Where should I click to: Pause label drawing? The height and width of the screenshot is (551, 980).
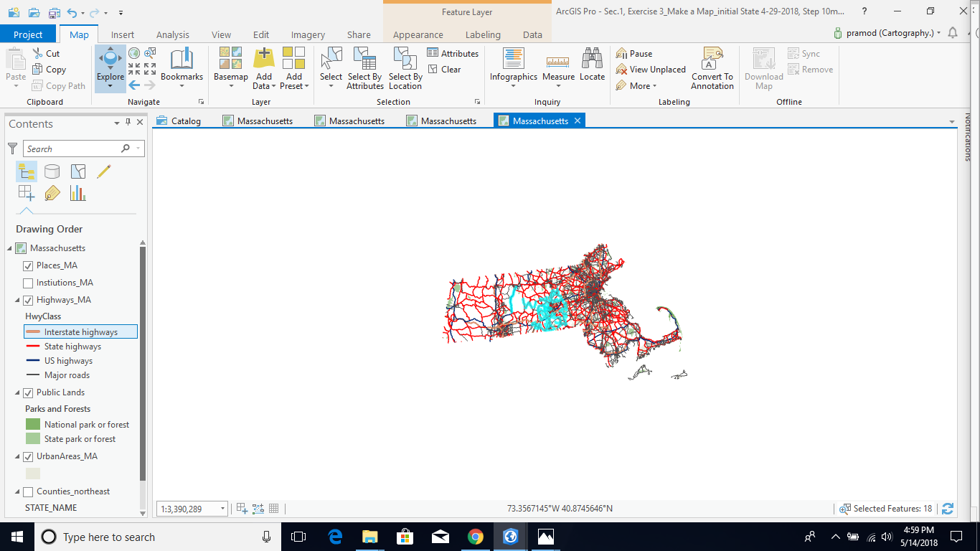point(634,54)
